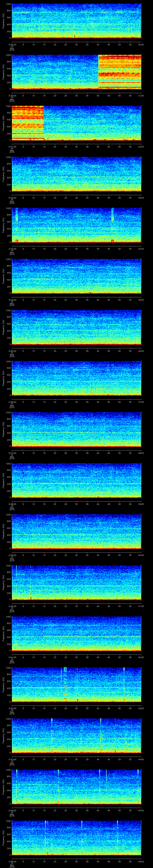Click the 46:00 end time label
The height and width of the screenshot is (868, 153).
(141, 861)
